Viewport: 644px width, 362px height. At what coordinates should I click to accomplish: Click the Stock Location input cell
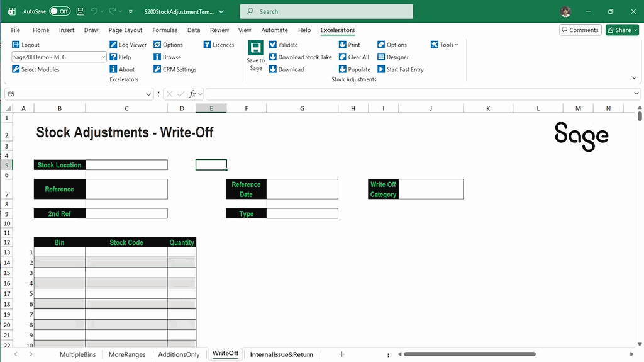pos(126,165)
